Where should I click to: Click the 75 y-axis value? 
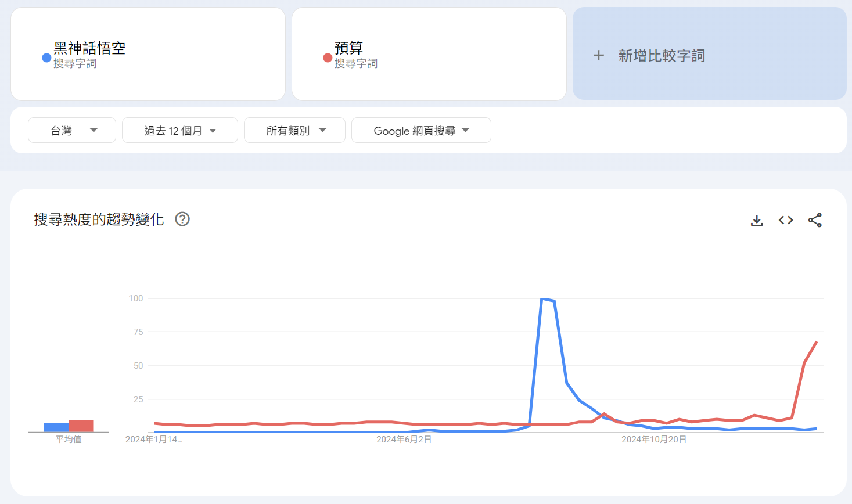[138, 332]
